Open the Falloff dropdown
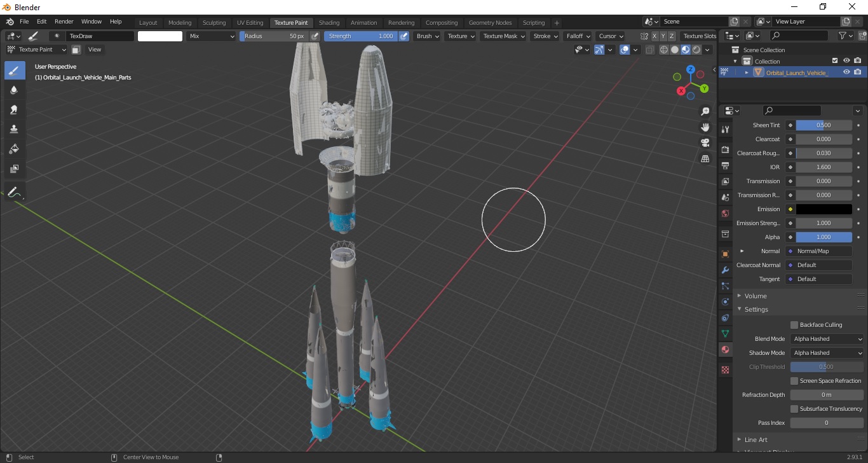The width and height of the screenshot is (868, 463). coord(578,36)
